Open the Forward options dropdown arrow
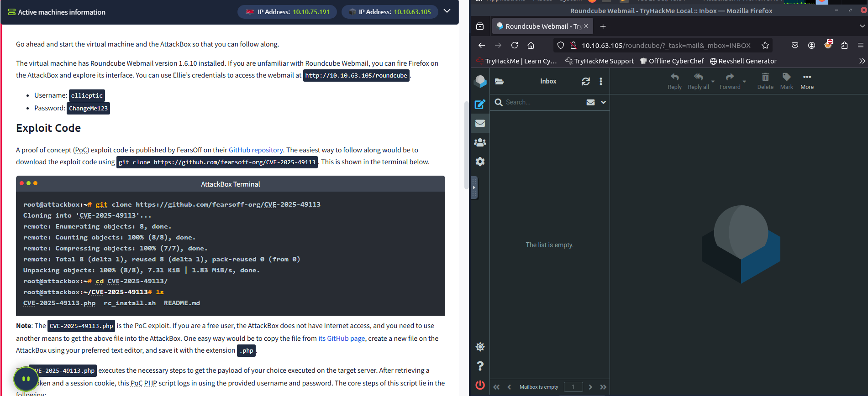Image resolution: width=868 pixels, height=396 pixels. (x=744, y=82)
